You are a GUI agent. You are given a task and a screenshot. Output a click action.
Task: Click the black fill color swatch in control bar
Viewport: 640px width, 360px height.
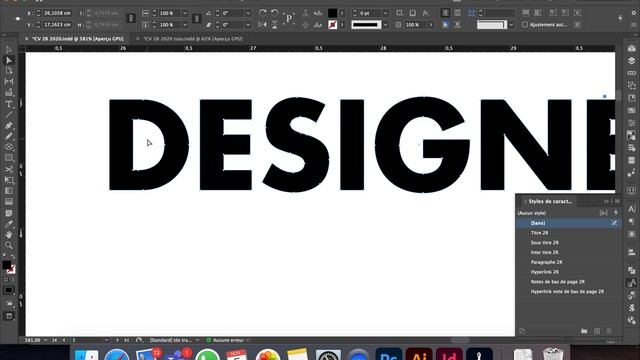(x=333, y=13)
